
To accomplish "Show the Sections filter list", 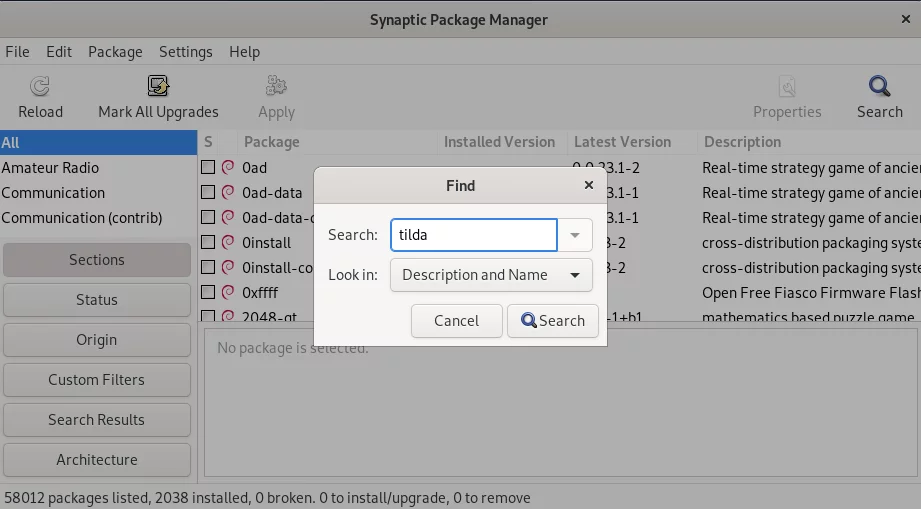I will coord(97,259).
